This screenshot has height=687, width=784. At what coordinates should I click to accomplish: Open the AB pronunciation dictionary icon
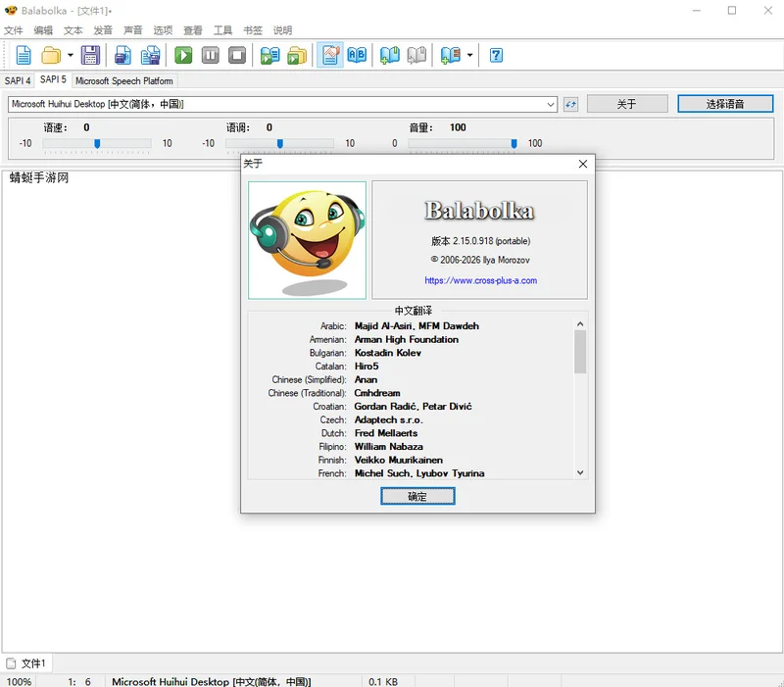(x=357, y=55)
